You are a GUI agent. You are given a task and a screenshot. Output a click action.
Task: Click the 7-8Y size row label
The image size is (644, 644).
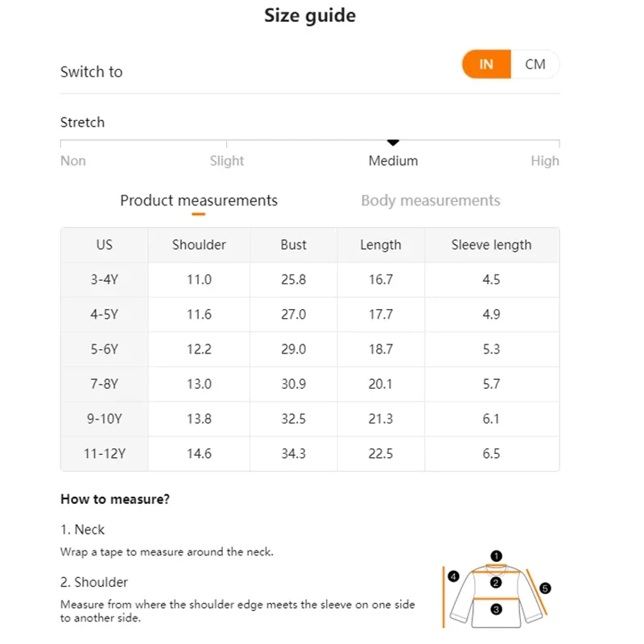tap(104, 384)
